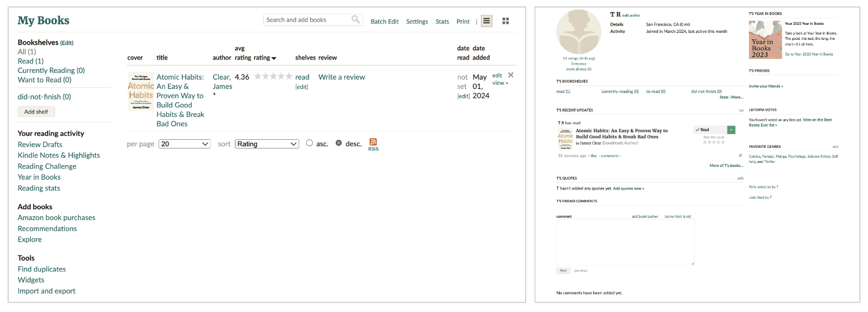Open Import and export link
This screenshot has height=312, width=868.
[47, 291]
